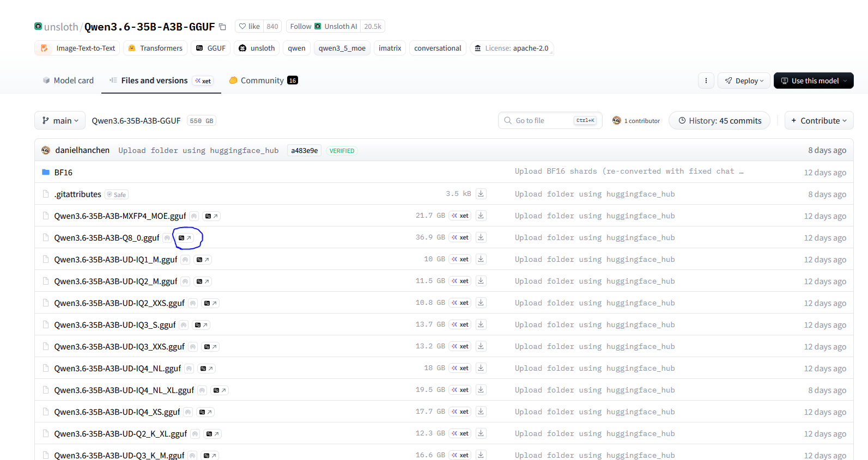Open UD-IQ3_S.gguf in local app icon
This screenshot has width=868, height=460.
pos(201,325)
